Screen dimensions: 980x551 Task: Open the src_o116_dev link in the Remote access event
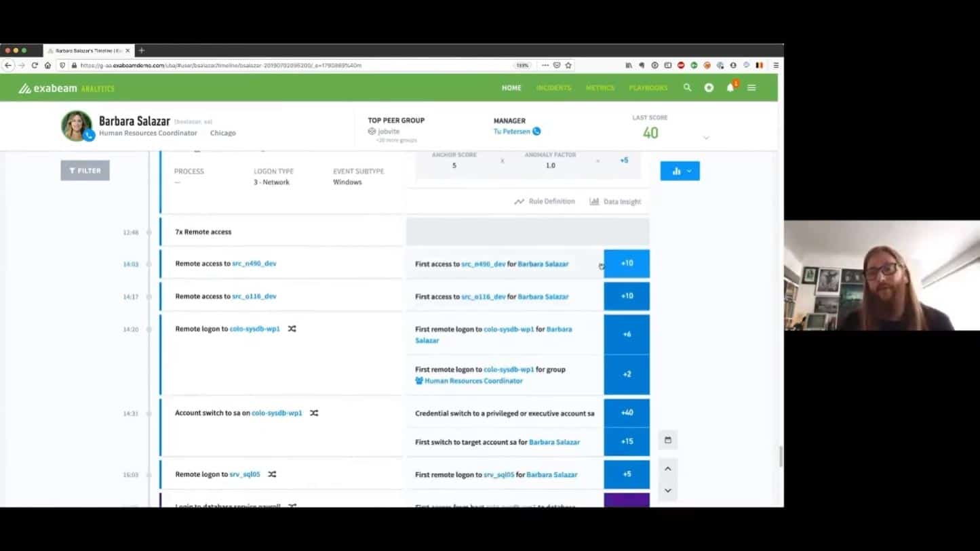coord(254,296)
